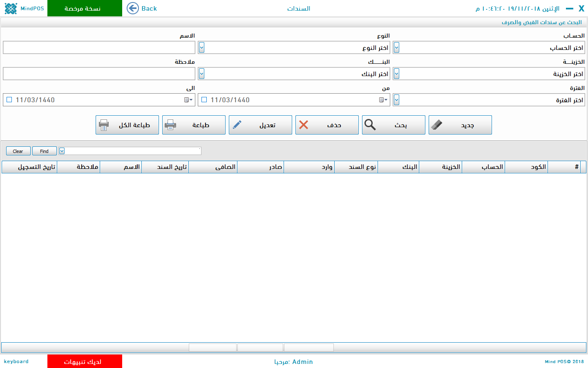Expand the bank dropdown 'اختر البنك'
The height and width of the screenshot is (368, 588).
click(201, 74)
